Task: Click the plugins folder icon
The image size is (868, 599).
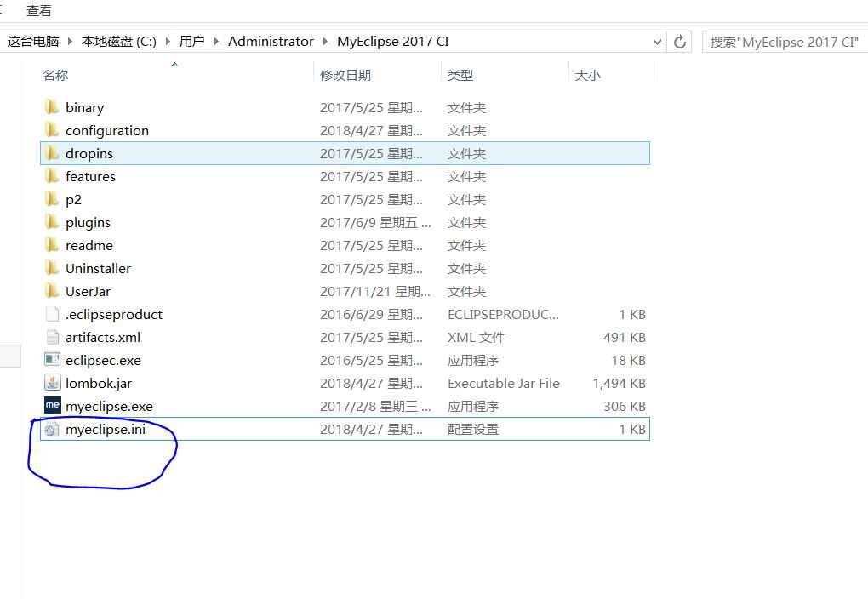Action: click(x=51, y=222)
